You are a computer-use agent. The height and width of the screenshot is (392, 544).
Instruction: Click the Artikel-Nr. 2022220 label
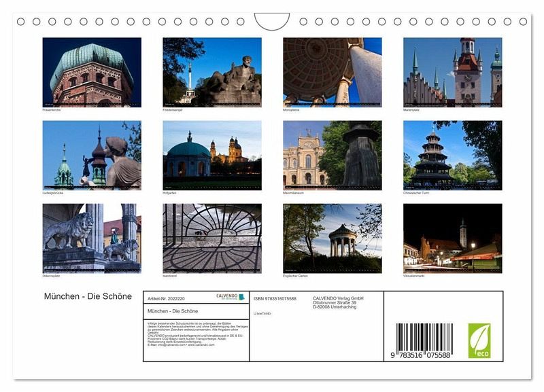pos(165,298)
